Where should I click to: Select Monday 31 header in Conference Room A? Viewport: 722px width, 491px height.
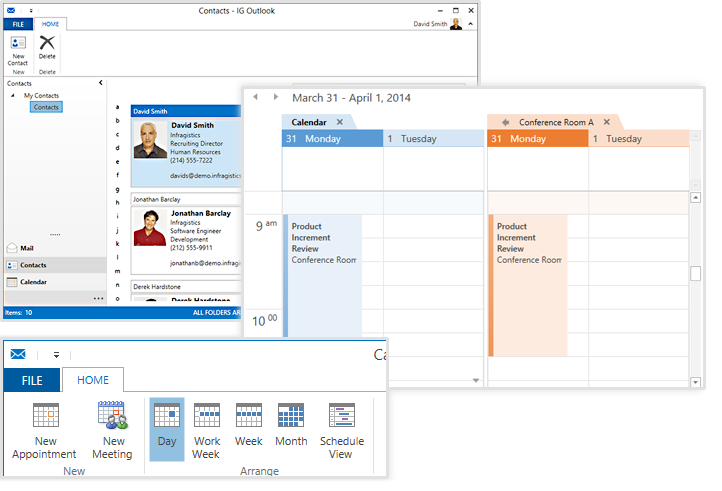pos(538,139)
